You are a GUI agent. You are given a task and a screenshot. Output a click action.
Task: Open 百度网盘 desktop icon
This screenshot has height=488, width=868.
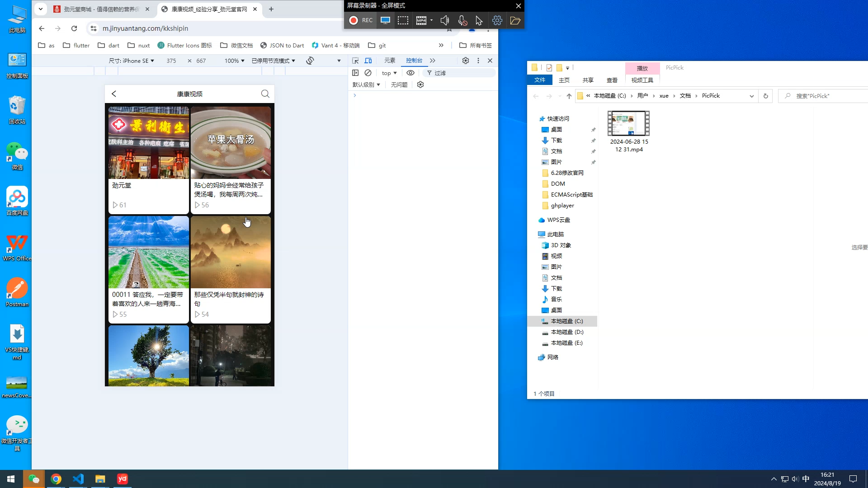17,201
